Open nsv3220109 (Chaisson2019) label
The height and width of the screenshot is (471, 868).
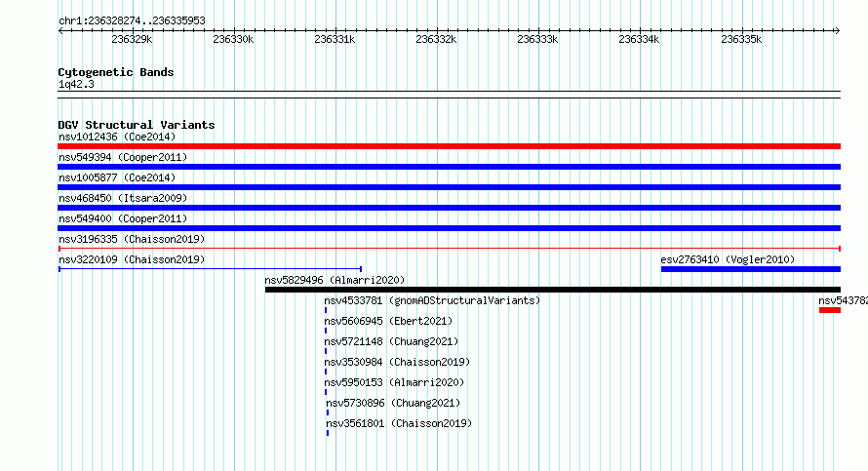click(x=132, y=259)
